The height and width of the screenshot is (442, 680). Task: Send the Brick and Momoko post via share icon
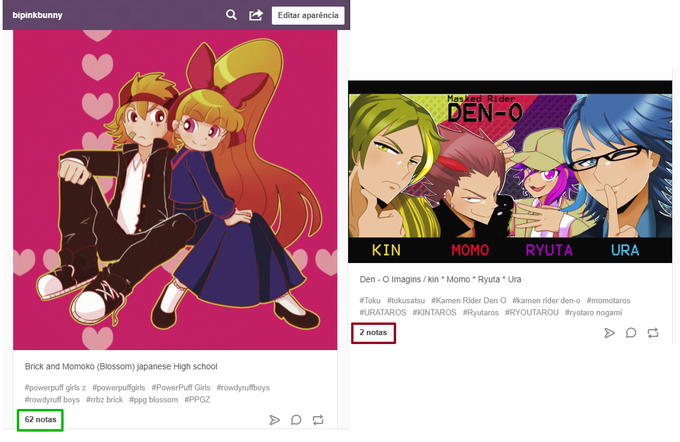[x=275, y=420]
